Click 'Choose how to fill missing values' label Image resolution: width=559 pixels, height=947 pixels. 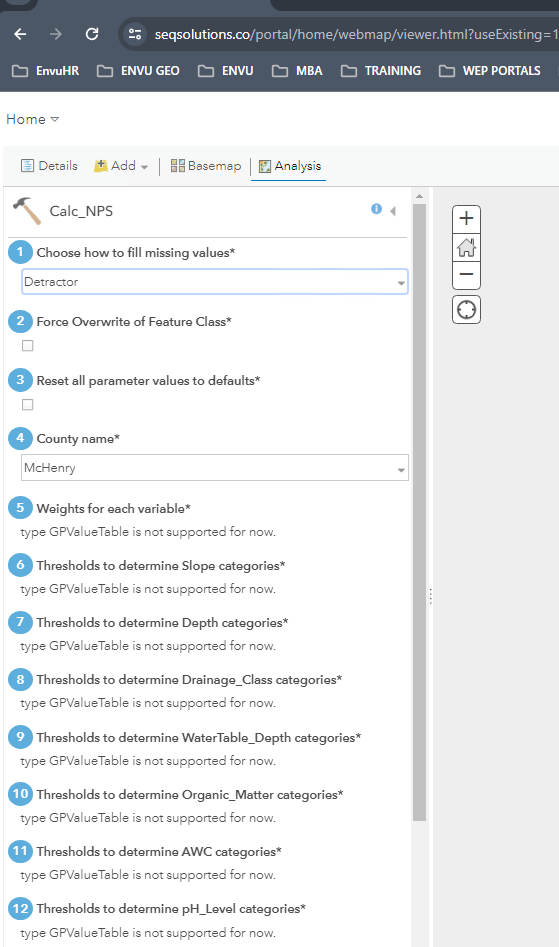136,253
